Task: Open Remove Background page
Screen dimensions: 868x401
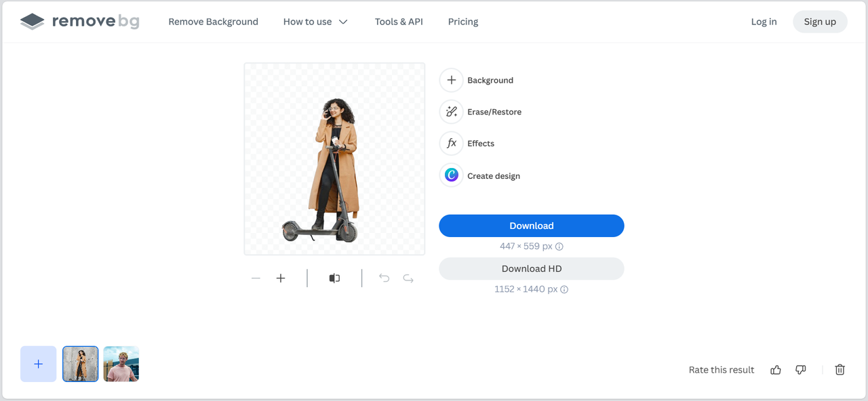Action: [213, 22]
